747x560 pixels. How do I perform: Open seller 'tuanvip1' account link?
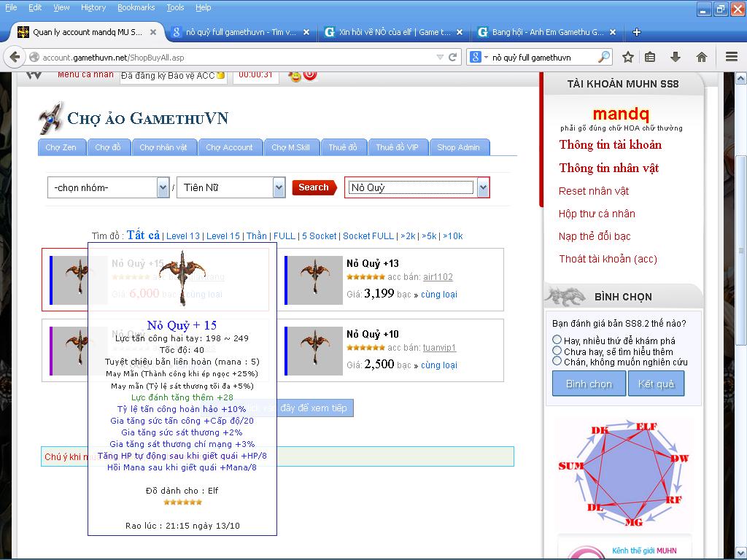click(x=439, y=348)
